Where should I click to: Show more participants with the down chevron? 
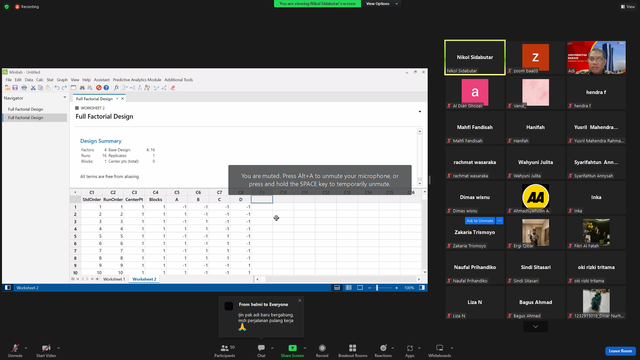click(x=536, y=327)
